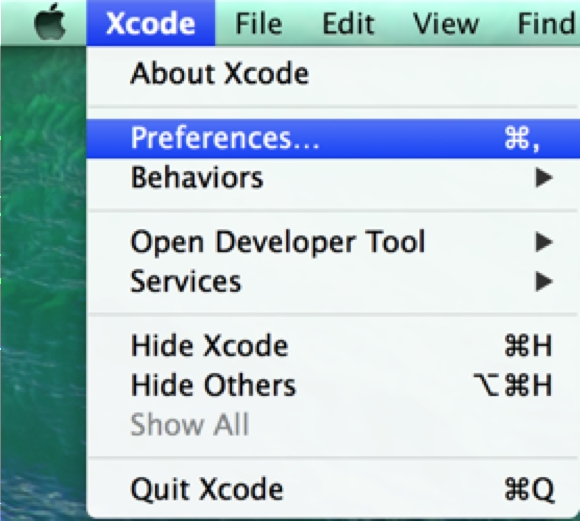The image size is (580, 521).
Task: Click the ⌘Q shortcut beside Quit Xcode
Action: (529, 490)
